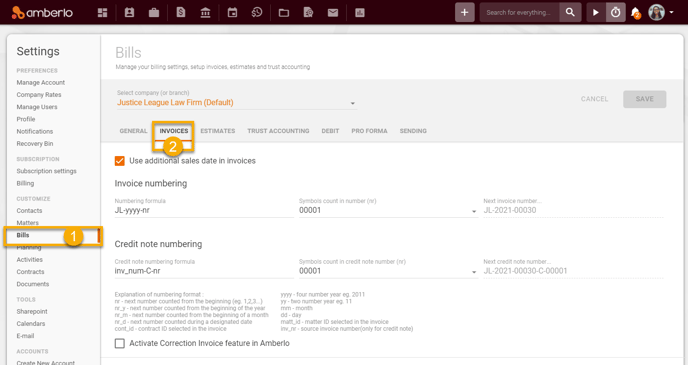Switch to the Invoices tab

(174, 131)
